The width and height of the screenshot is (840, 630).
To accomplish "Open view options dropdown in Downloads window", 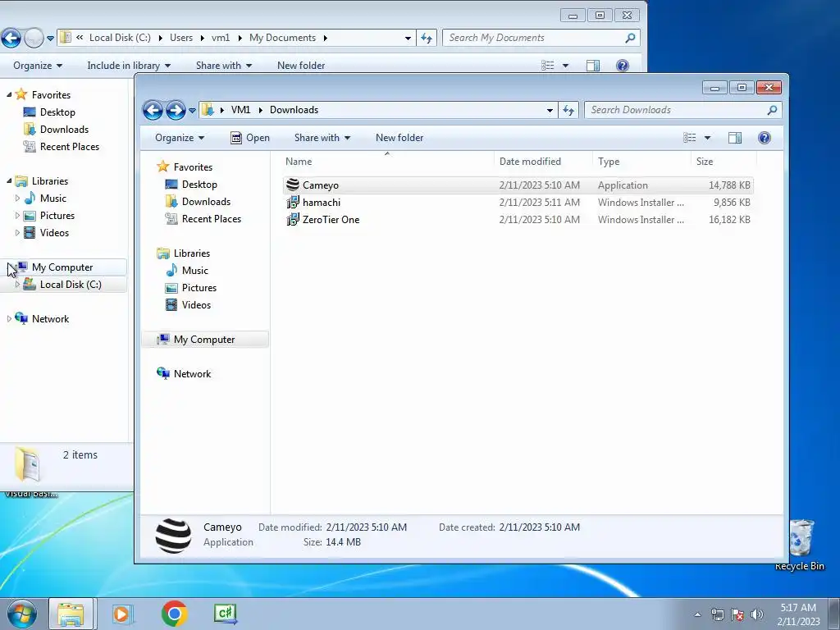I will [707, 138].
